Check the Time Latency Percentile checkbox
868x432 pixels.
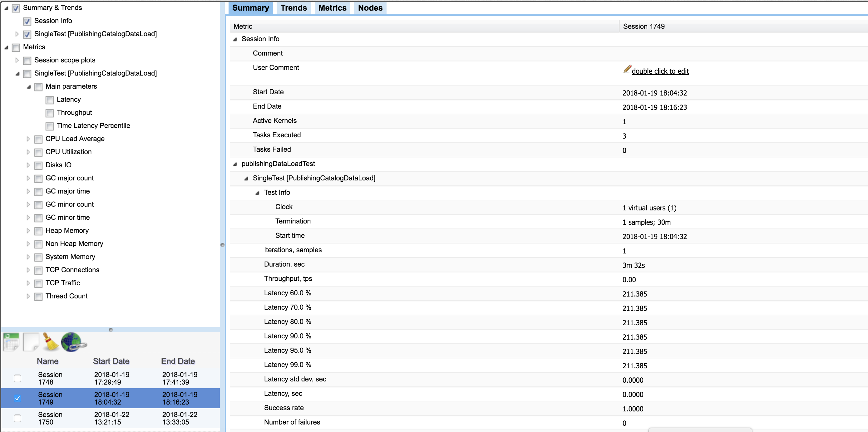50,126
